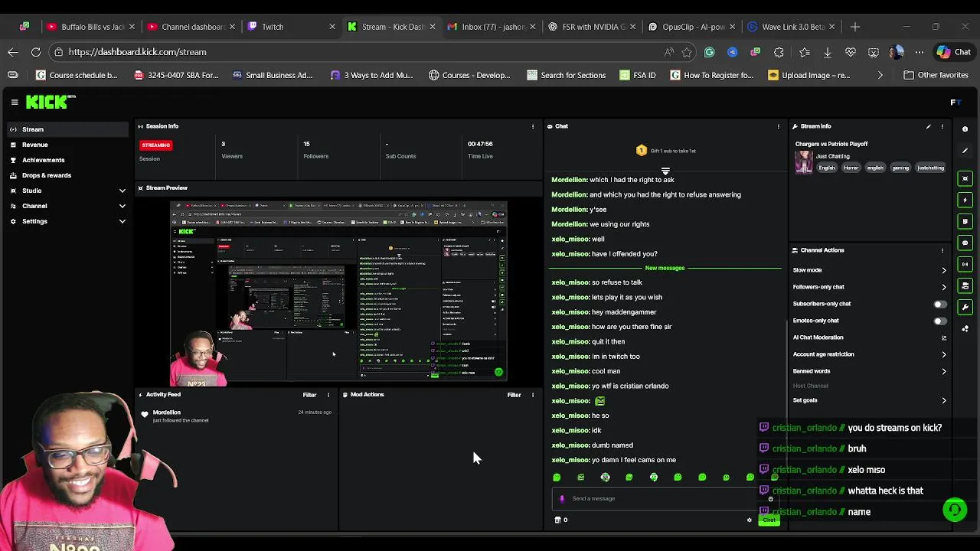This screenshot has height=551, width=980.
Task: Click the browser address bar
Action: coord(360,52)
